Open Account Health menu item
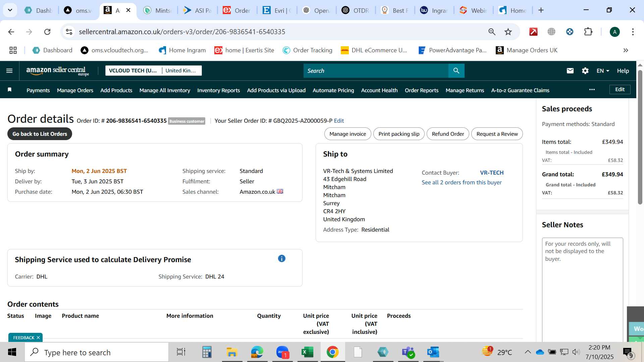The height and width of the screenshot is (362, 644). pyautogui.click(x=379, y=90)
